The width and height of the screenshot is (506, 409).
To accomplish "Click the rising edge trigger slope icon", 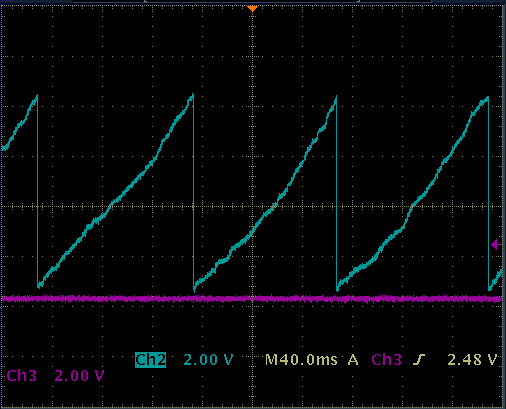I will coord(419,360).
